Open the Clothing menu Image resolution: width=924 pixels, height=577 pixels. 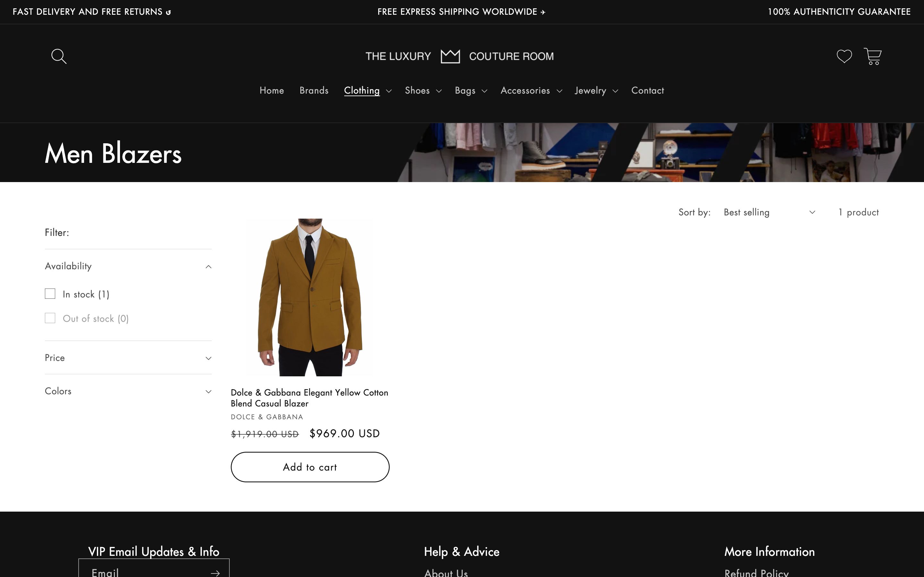[x=362, y=91]
